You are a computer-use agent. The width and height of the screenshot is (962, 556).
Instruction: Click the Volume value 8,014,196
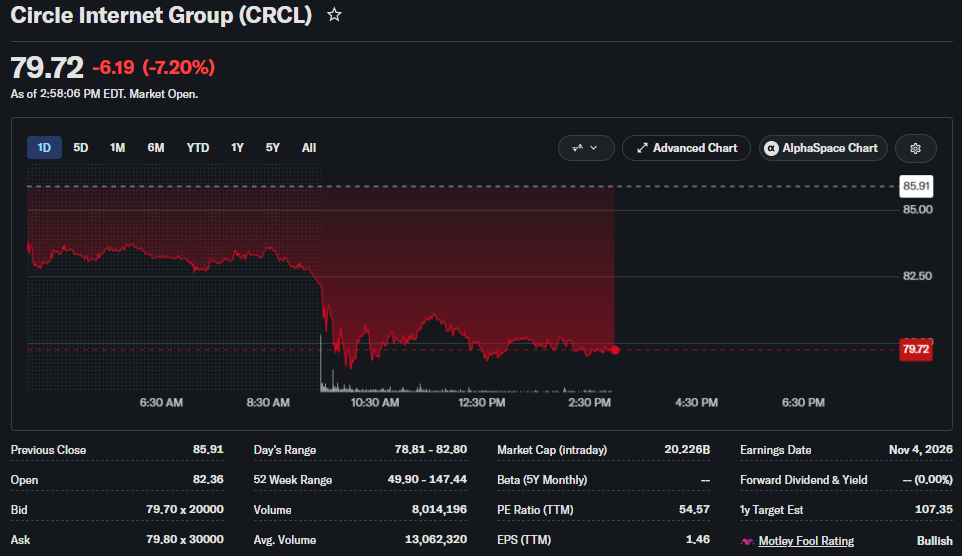coord(439,509)
